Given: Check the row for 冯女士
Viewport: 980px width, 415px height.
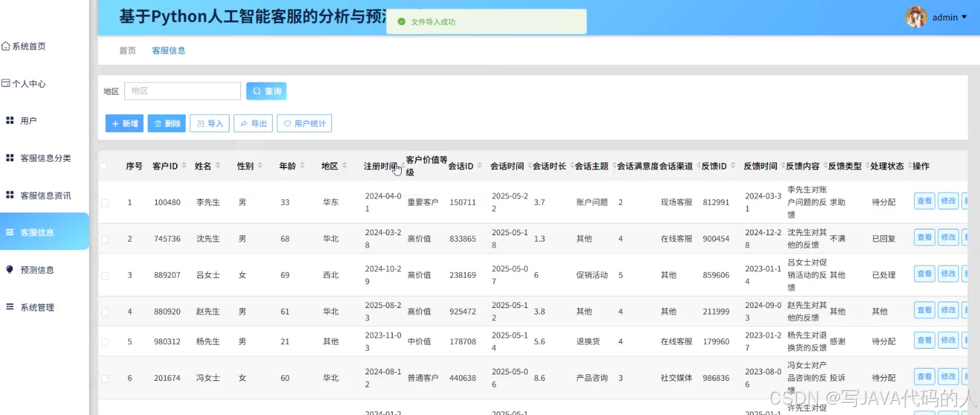Looking at the screenshot, I should (105, 378).
